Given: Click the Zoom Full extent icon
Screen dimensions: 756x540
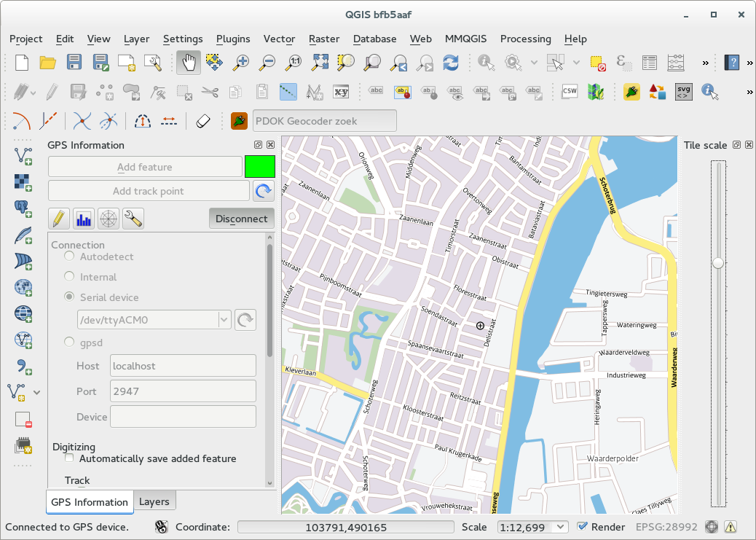Looking at the screenshot, I should click(x=320, y=63).
